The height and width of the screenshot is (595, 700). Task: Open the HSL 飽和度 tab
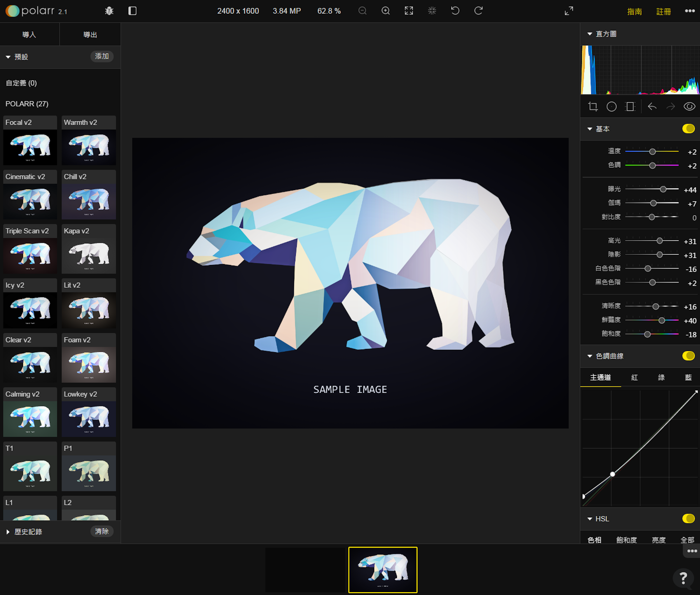[x=626, y=540]
